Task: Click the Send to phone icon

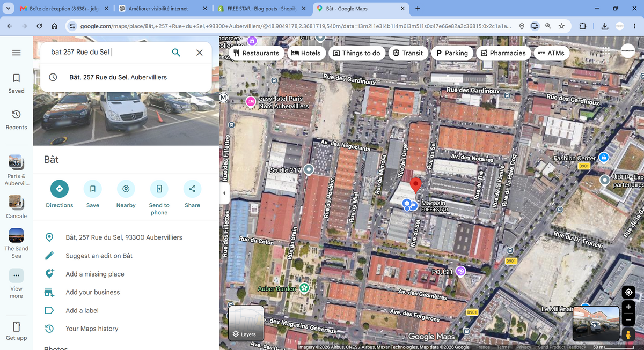Action: pyautogui.click(x=159, y=189)
